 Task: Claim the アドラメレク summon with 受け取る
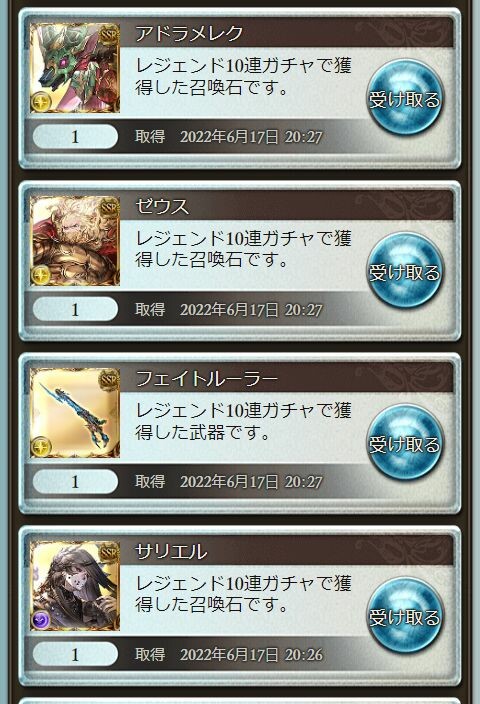[x=405, y=98]
